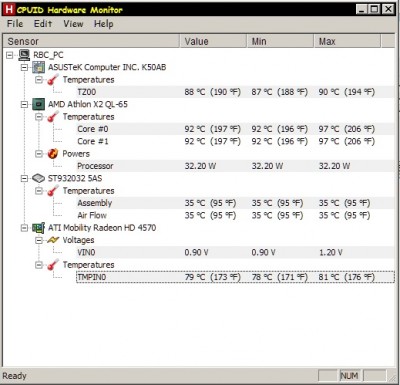Close the Hardware Monitor window
The image size is (400, 385).
pos(388,9)
